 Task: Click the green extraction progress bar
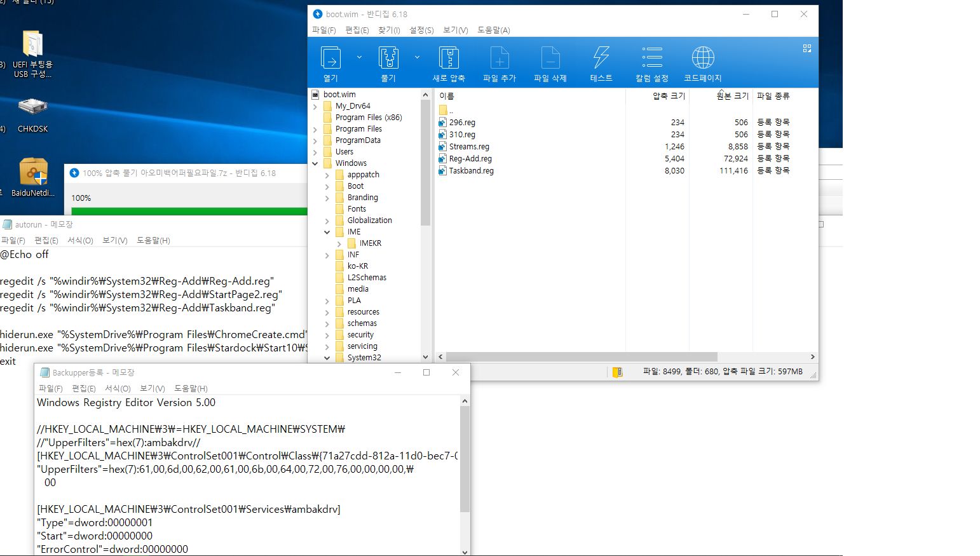pos(189,211)
